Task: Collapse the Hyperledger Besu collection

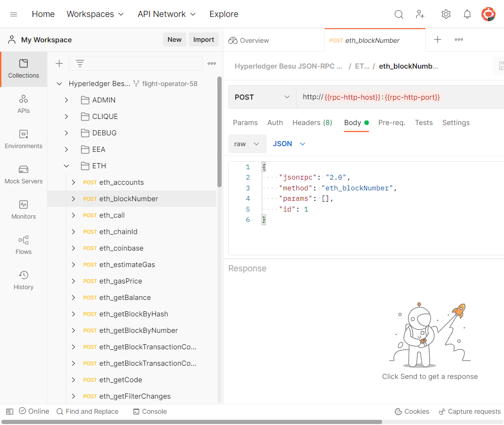Action: (x=59, y=84)
